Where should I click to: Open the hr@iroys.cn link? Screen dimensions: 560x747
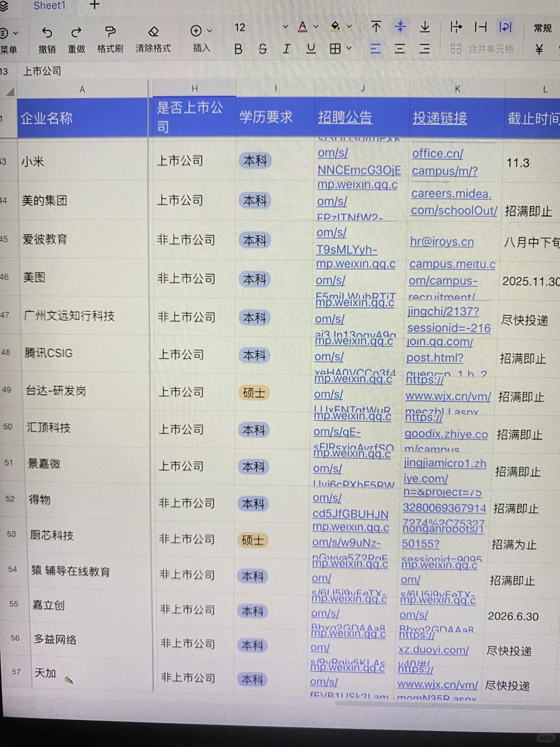coord(442,242)
